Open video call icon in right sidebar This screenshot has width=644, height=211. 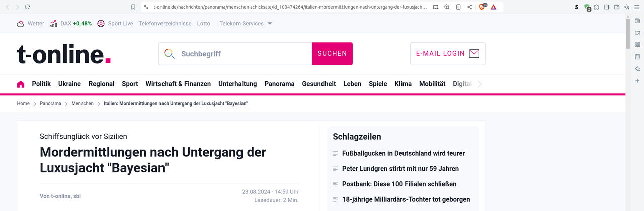[637, 33]
